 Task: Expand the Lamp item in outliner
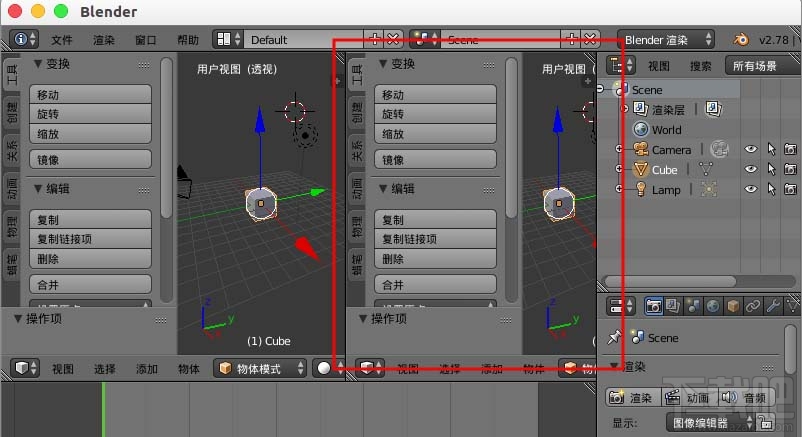click(619, 189)
